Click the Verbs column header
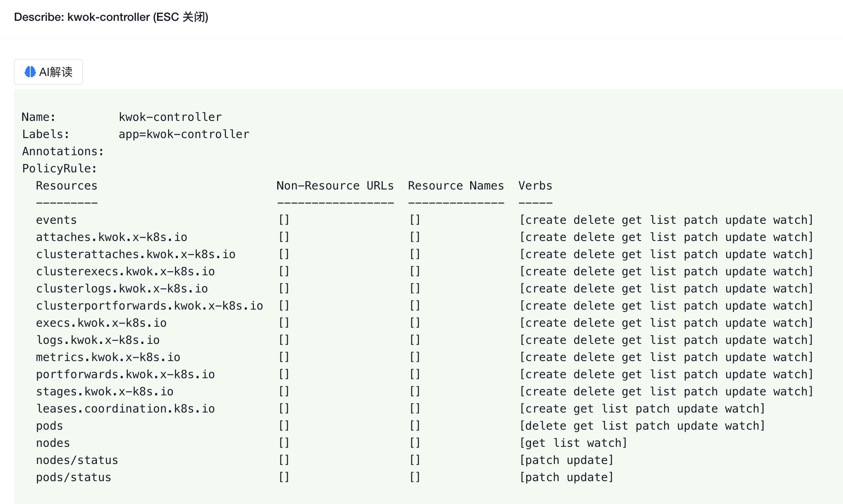Image resolution: width=843 pixels, height=504 pixels. point(535,186)
